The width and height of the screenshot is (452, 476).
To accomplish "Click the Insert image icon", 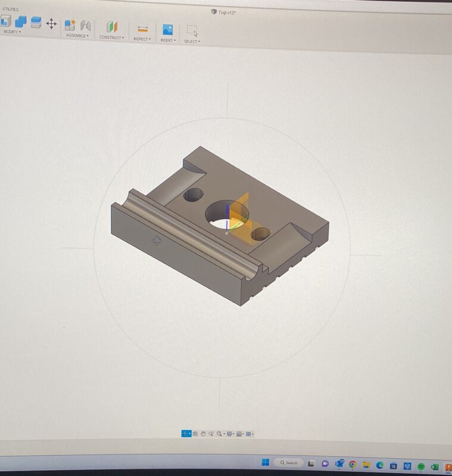I will click(168, 30).
